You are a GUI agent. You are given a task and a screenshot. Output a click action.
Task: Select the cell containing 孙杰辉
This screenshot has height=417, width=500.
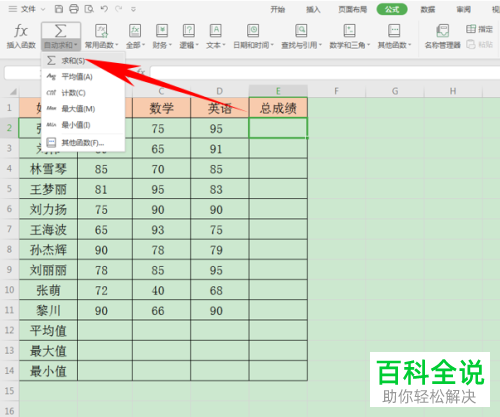point(48,250)
